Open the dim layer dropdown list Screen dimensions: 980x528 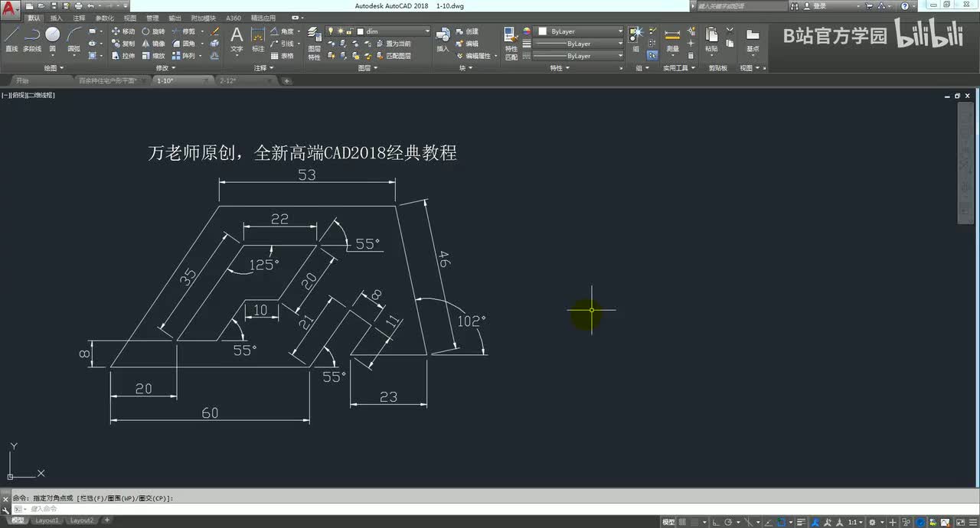pos(427,31)
